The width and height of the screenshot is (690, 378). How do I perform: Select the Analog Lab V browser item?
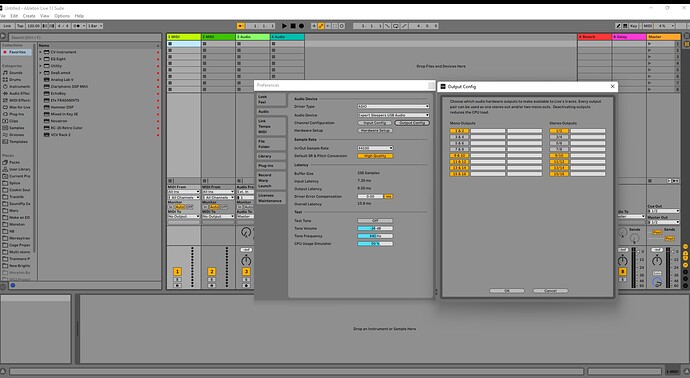pyautogui.click(x=62, y=80)
